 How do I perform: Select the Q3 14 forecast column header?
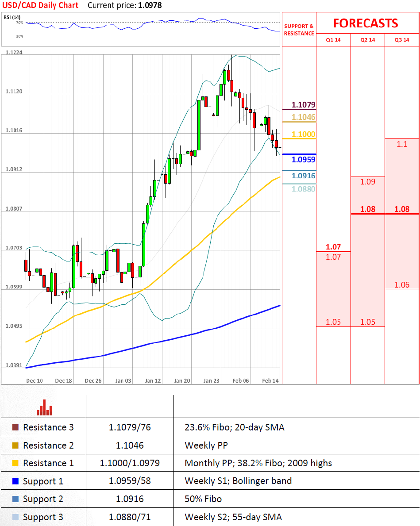pos(402,40)
